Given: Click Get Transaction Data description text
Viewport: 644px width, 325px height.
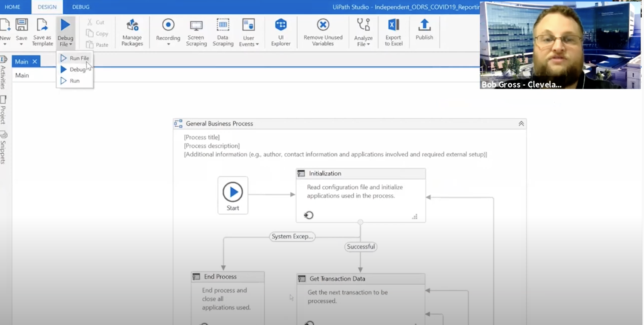Looking at the screenshot, I should (x=348, y=296).
